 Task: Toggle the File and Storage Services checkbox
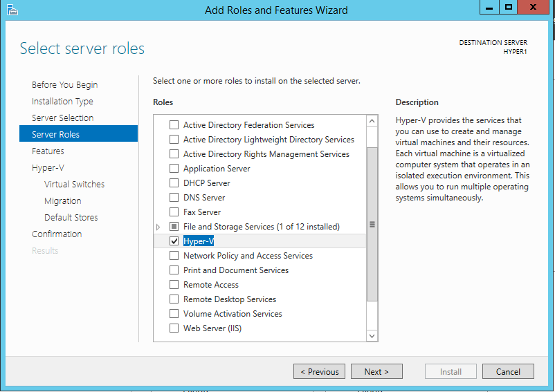pyautogui.click(x=174, y=227)
